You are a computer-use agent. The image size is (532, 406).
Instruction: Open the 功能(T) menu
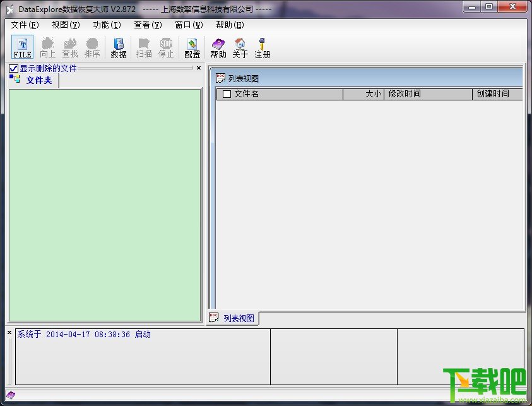coord(107,25)
